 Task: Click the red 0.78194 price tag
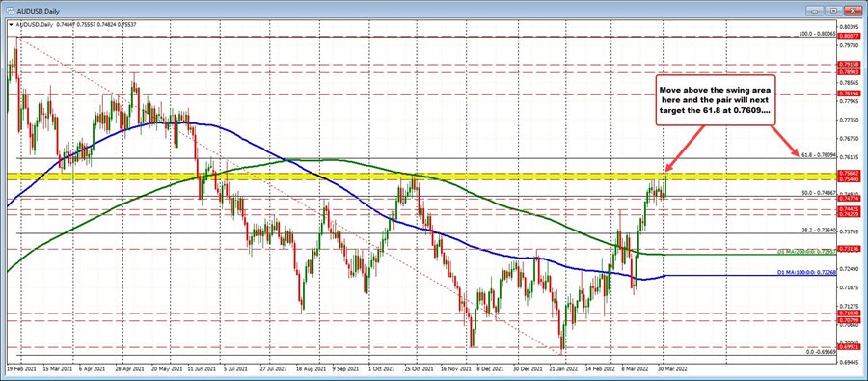point(848,95)
